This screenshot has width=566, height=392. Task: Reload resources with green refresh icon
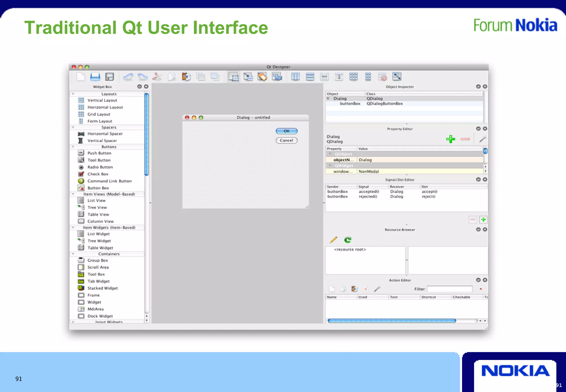(x=348, y=240)
